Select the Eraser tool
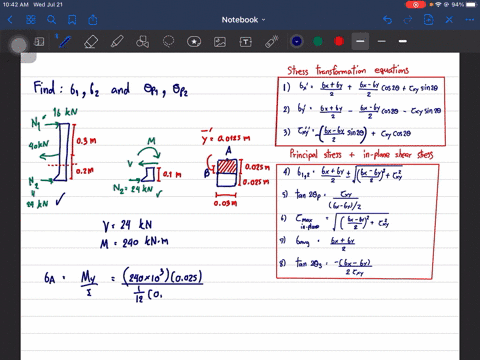480x360 pixels. pyautogui.click(x=91, y=42)
